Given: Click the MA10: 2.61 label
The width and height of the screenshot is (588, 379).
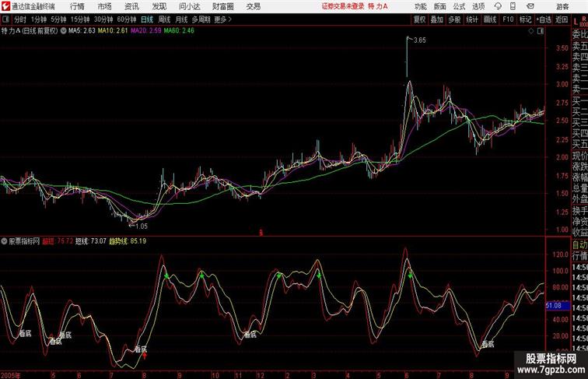Looking at the screenshot, I should 113,31.
